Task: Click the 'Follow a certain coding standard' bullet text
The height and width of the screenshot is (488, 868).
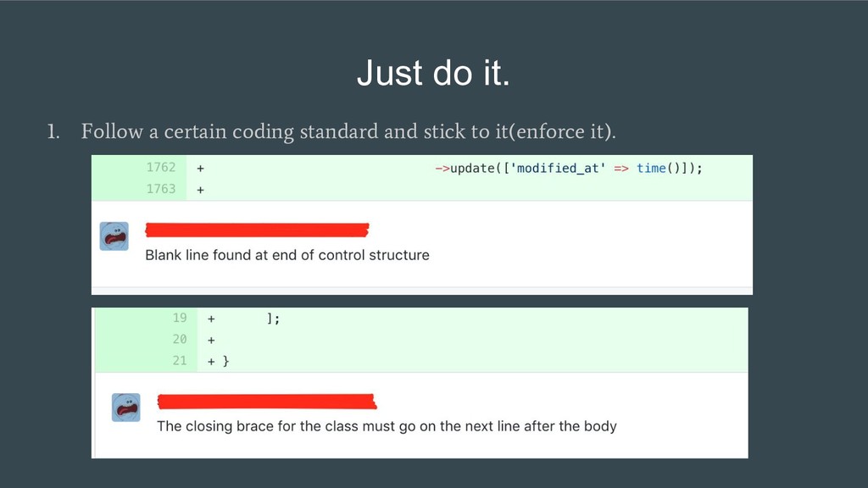Action: pos(348,131)
